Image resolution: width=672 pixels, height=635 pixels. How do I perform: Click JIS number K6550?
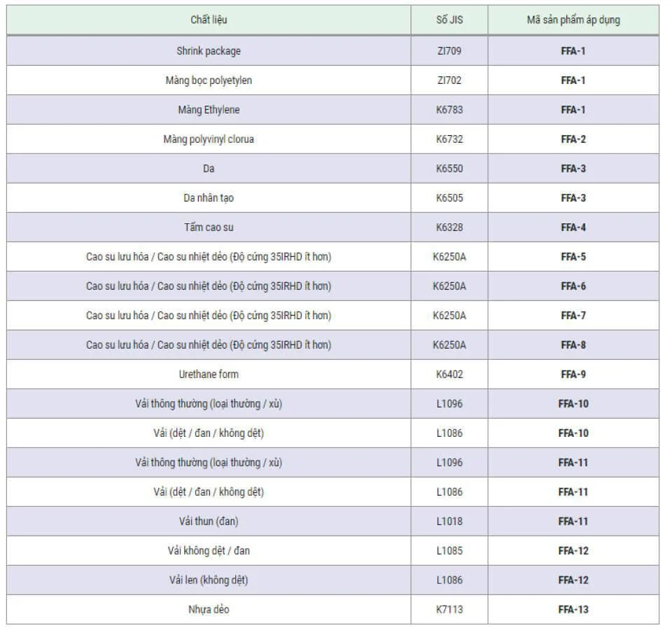pyautogui.click(x=449, y=169)
